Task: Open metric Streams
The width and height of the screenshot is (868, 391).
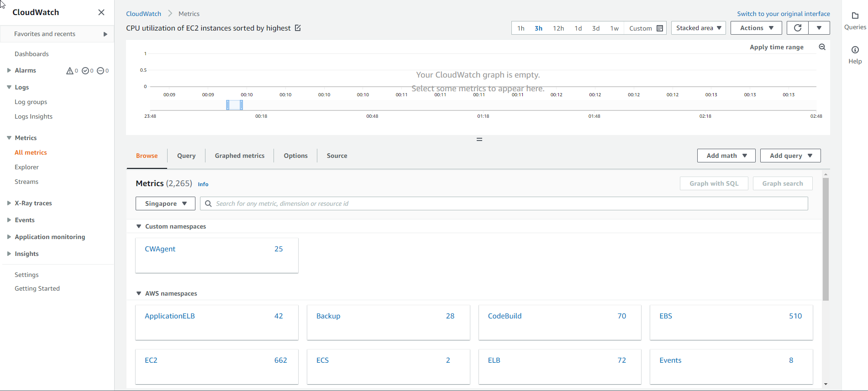Action: pyautogui.click(x=26, y=182)
